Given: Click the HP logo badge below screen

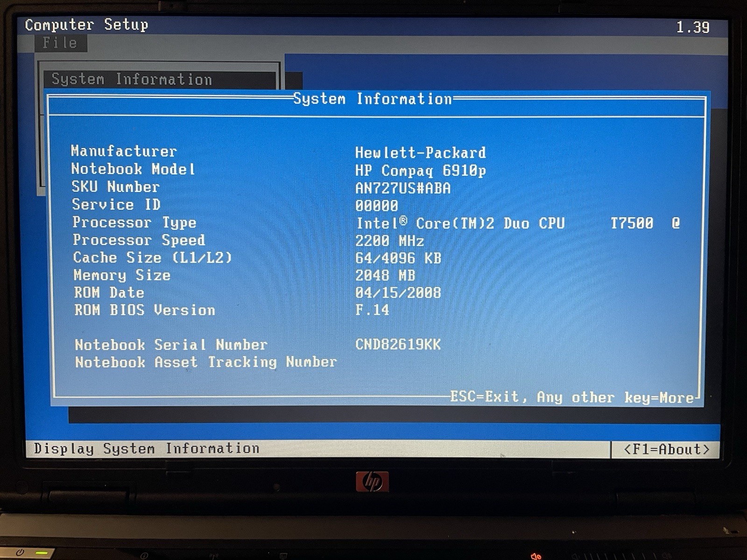Looking at the screenshot, I should click(x=372, y=482).
